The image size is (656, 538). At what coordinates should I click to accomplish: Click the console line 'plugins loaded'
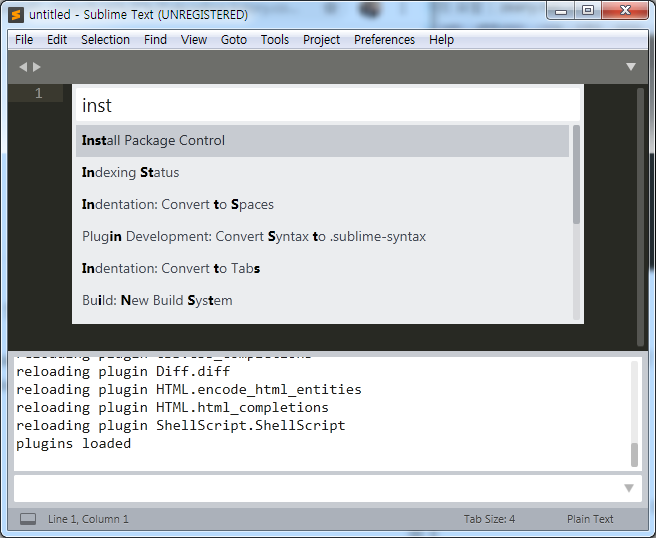pyautogui.click(x=74, y=443)
